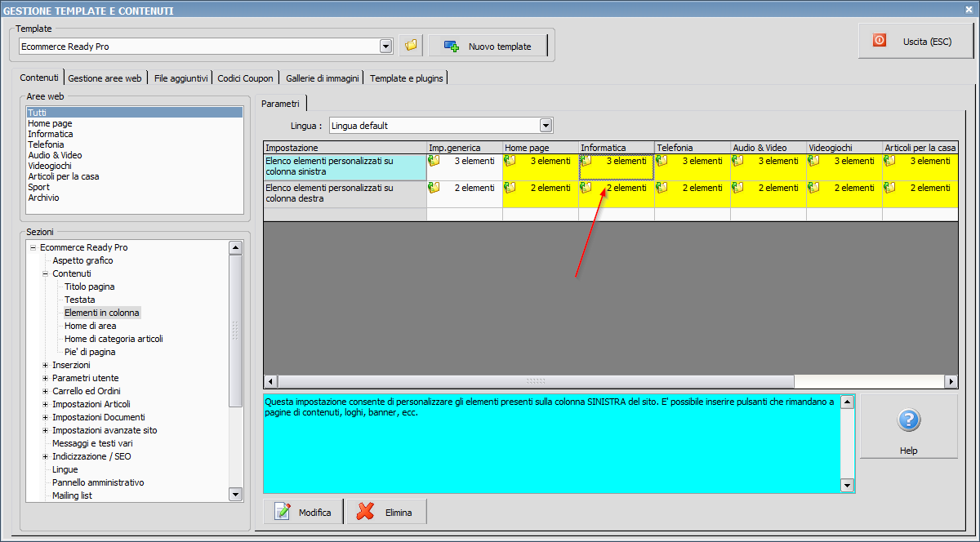
Task: Click the sections tree scroll down arrow
Action: 236,495
